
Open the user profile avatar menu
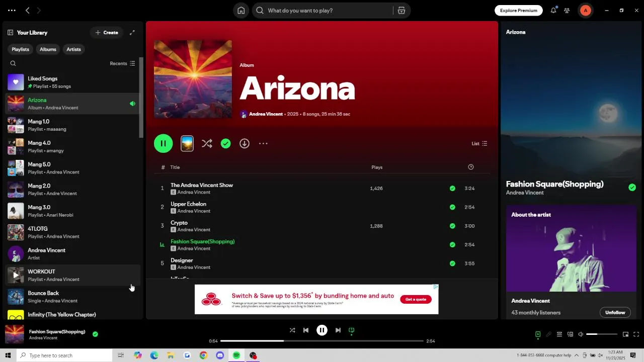[585, 10]
